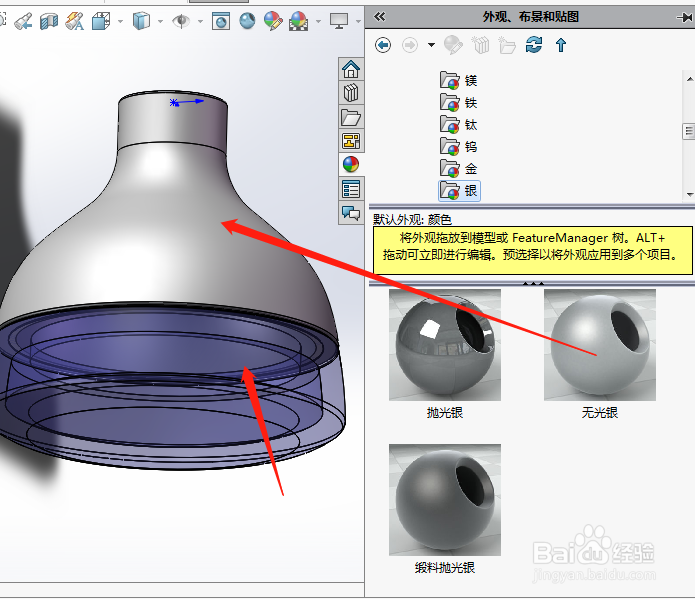Open the Custom Properties tab
695x599 pixels.
pyautogui.click(x=351, y=189)
